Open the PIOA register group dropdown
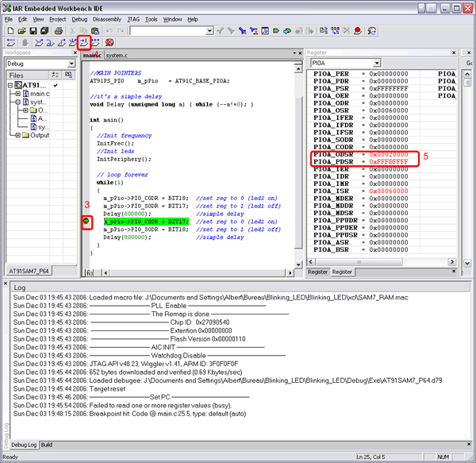 376,63
